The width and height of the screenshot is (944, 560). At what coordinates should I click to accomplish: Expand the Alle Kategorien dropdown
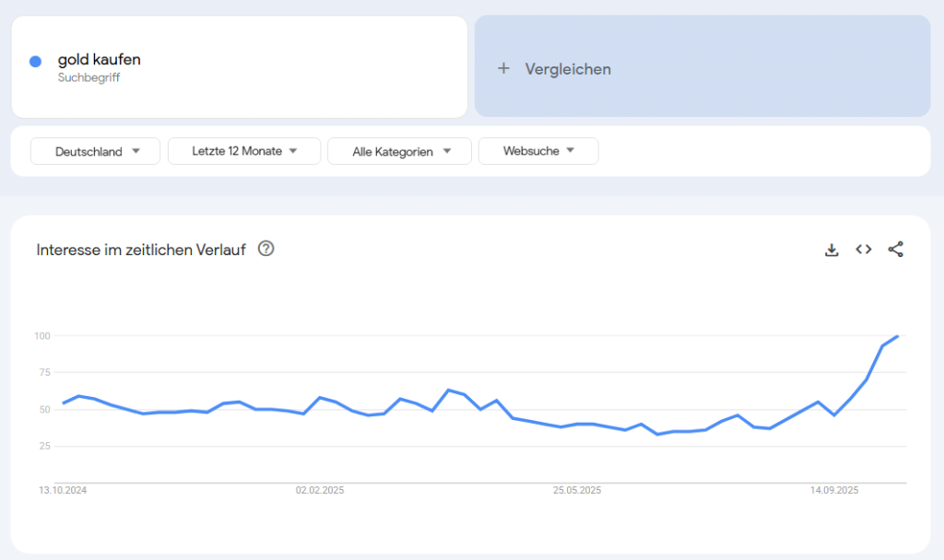[x=399, y=151]
